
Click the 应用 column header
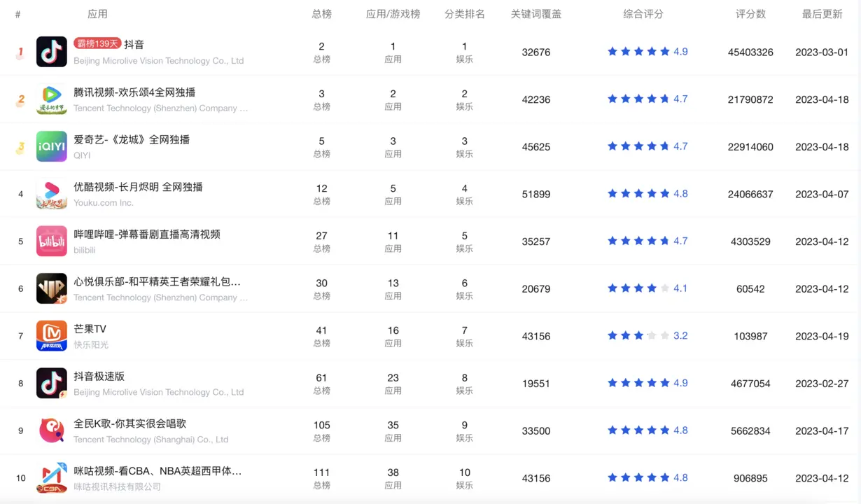point(97,14)
